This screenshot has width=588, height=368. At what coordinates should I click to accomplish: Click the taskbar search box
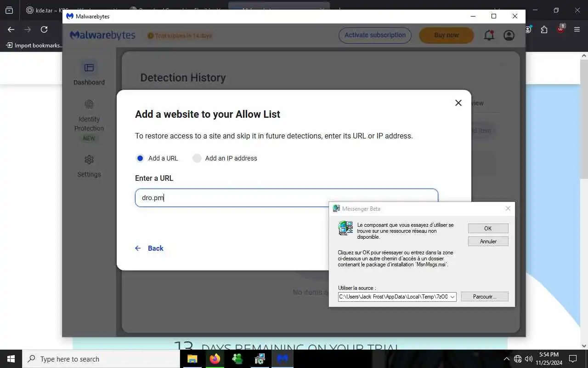[101, 359]
